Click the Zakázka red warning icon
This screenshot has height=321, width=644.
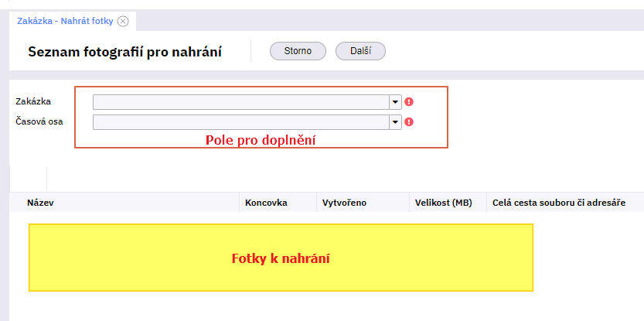pos(409,101)
